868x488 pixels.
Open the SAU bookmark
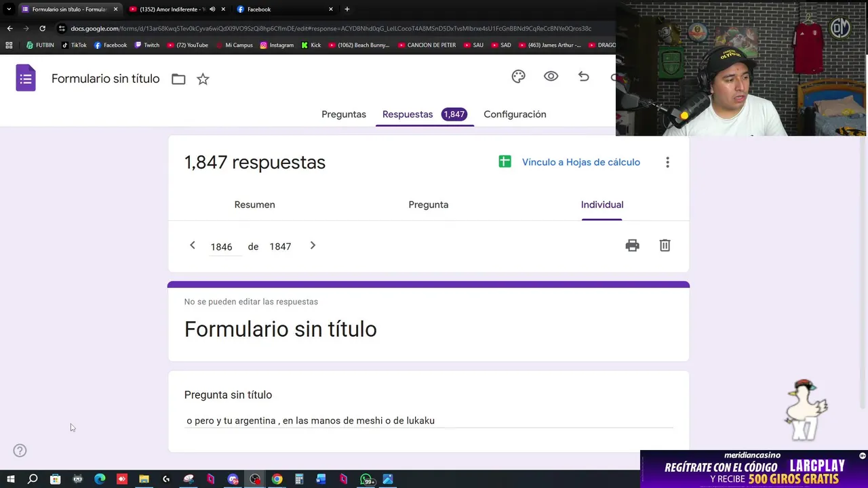[x=473, y=45]
